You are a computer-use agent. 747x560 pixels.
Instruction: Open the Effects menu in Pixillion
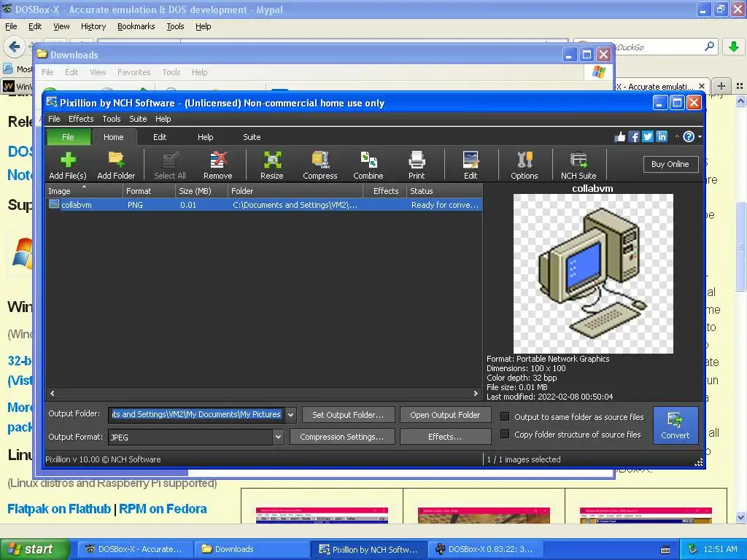pos(81,119)
